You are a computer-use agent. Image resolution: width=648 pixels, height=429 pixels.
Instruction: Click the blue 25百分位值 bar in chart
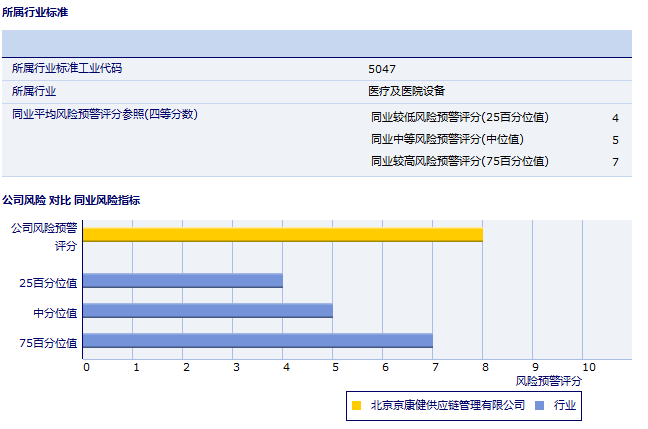(x=182, y=281)
